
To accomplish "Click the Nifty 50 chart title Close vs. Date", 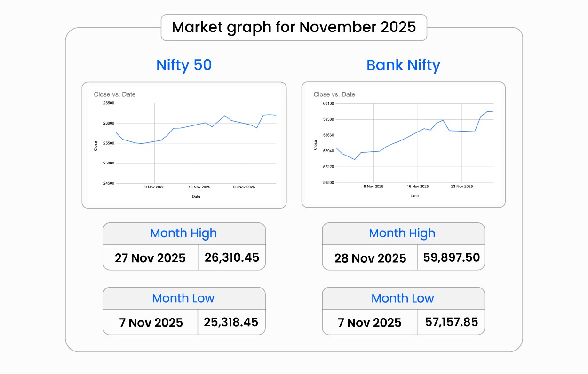I will click(115, 94).
